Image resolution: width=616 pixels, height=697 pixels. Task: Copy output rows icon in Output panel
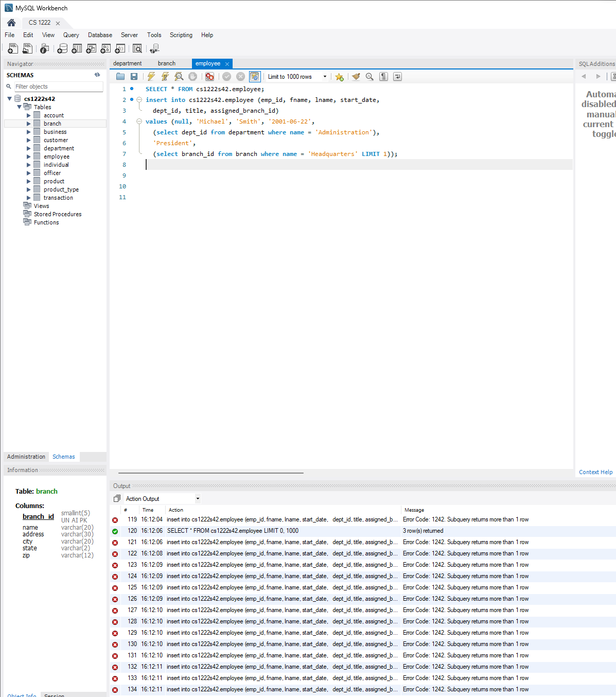pyautogui.click(x=117, y=499)
